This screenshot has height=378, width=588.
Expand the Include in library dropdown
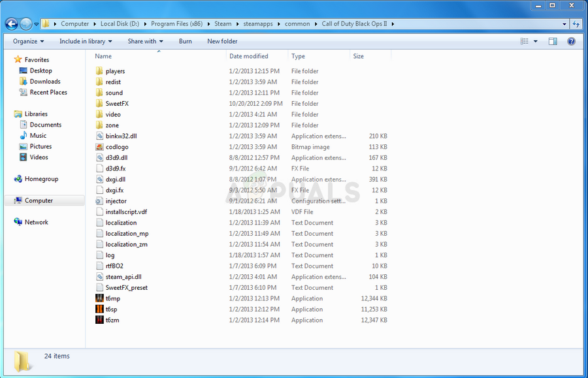[x=85, y=41]
